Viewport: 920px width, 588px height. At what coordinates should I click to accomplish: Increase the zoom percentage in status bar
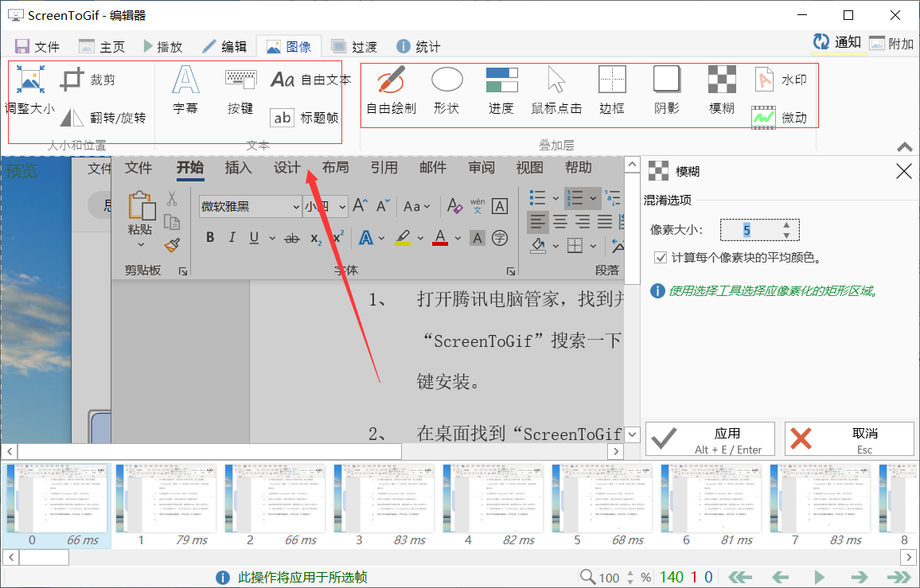pos(630,573)
